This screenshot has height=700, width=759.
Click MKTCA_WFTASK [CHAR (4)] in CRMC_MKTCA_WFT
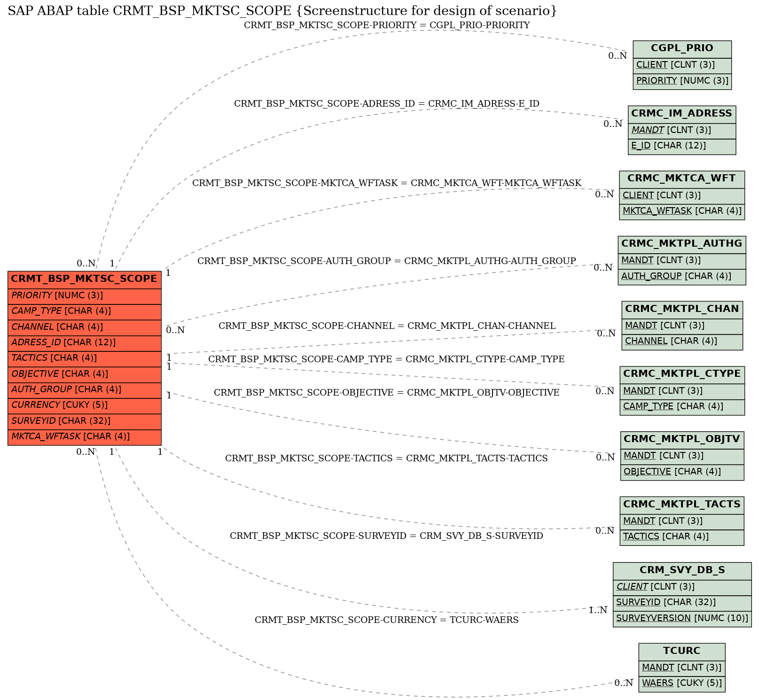click(682, 211)
